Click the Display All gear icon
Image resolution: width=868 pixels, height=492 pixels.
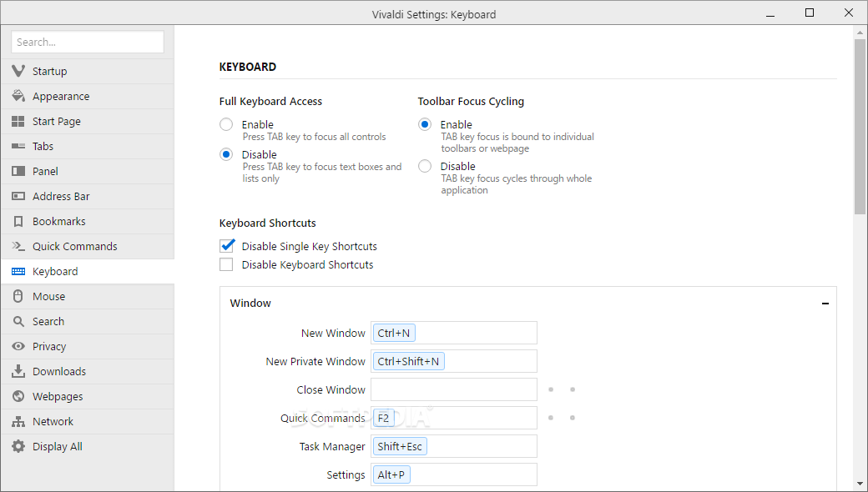click(18, 446)
